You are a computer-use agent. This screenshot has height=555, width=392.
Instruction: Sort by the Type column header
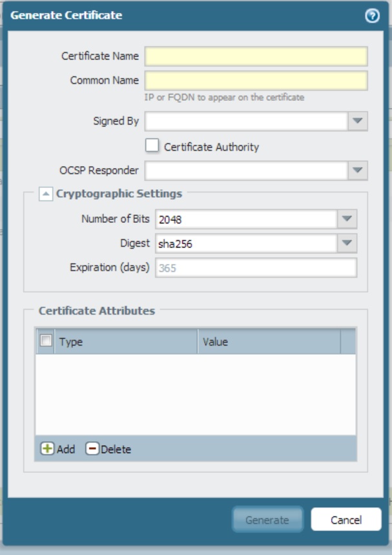coord(126,342)
